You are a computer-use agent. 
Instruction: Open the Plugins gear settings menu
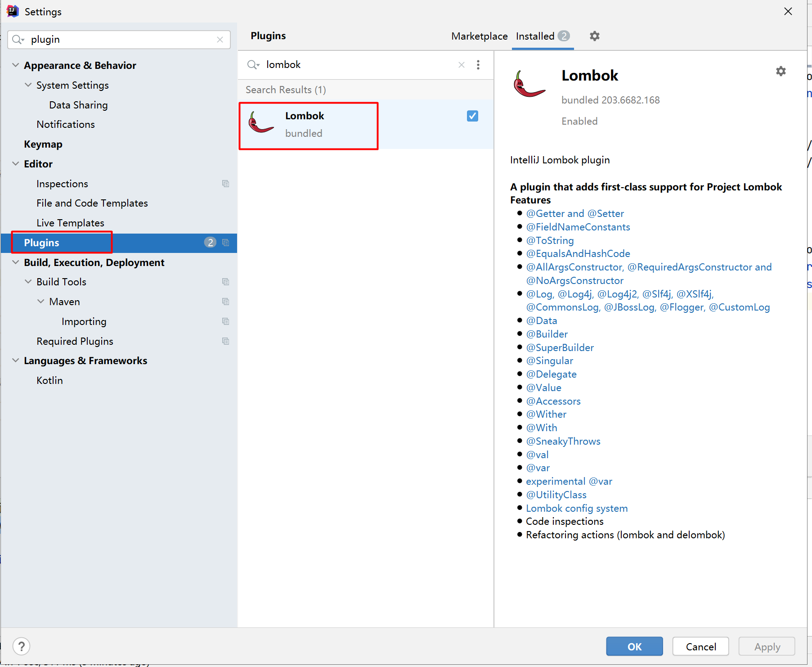[595, 36]
